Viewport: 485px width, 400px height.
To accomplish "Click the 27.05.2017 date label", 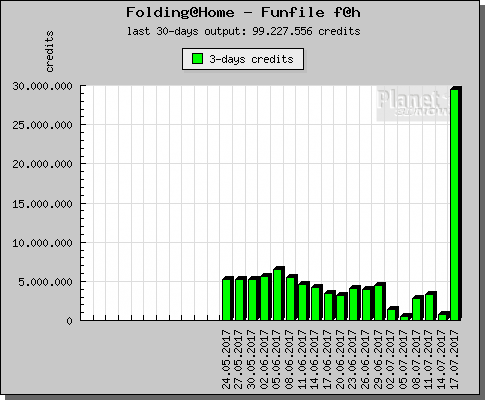I will pos(239,359).
